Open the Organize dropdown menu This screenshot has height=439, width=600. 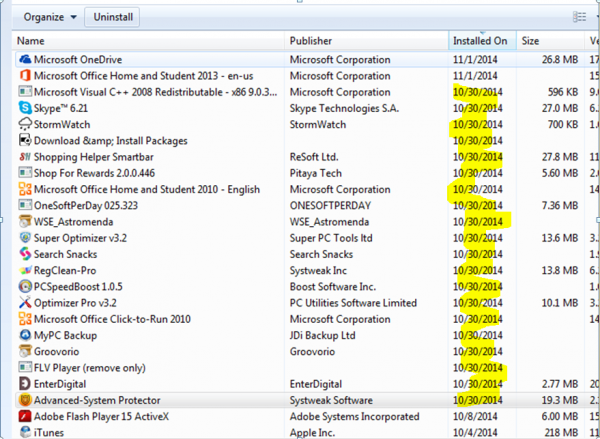tap(49, 17)
